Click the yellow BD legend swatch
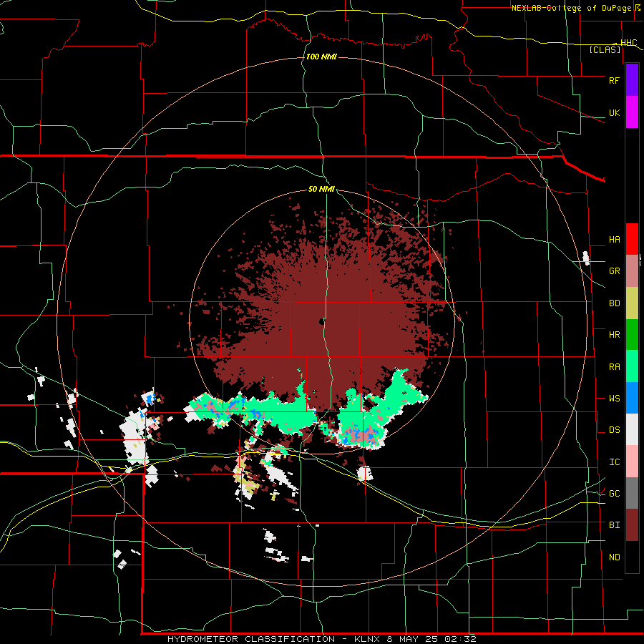Screen dimensions: 644x644 632,303
